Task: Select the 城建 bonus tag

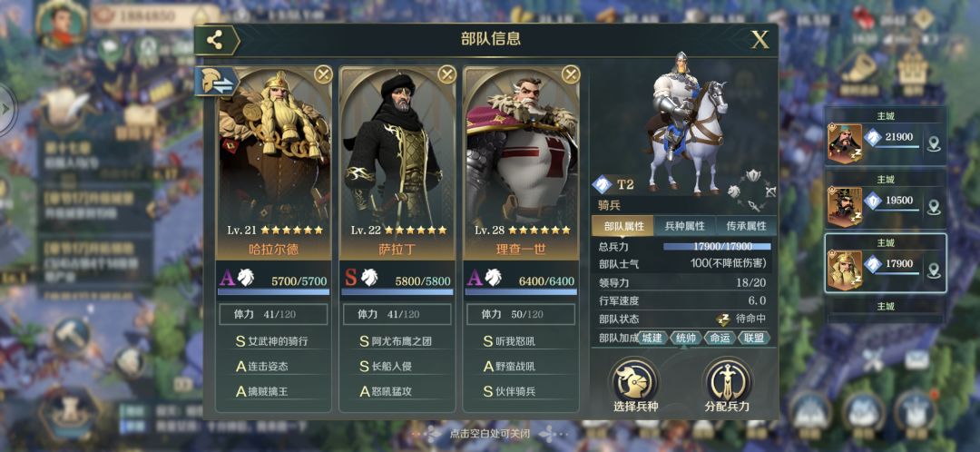Action: [652, 339]
